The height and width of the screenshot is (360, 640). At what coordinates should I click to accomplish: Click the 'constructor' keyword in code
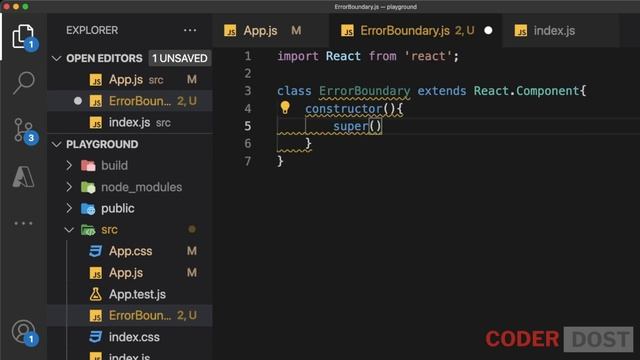point(343,109)
